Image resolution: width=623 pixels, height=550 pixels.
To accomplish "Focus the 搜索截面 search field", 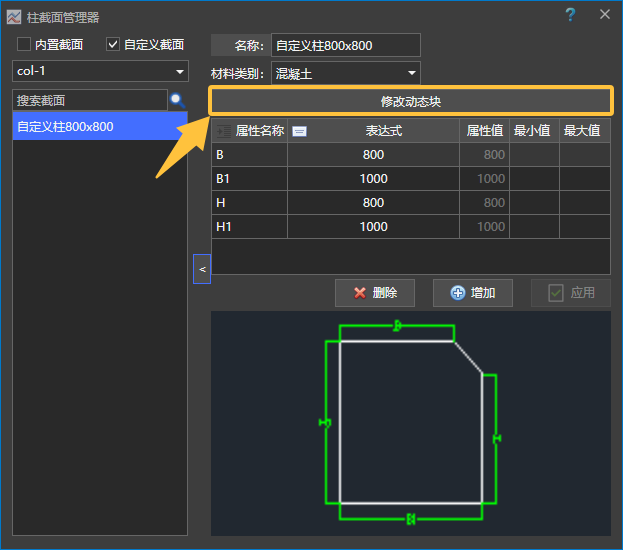I will 90,101.
